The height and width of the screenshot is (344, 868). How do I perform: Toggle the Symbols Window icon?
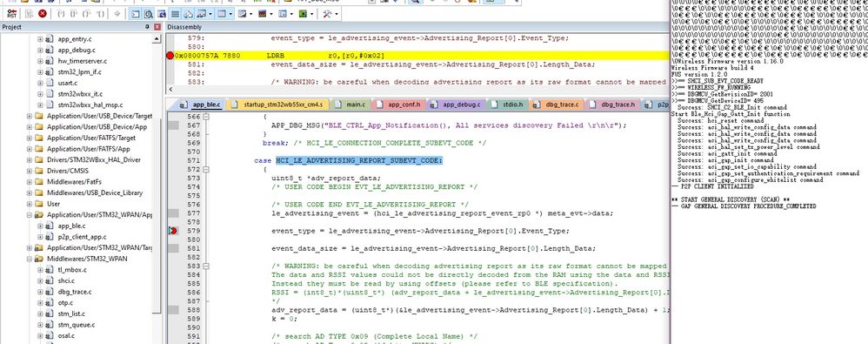(162, 13)
